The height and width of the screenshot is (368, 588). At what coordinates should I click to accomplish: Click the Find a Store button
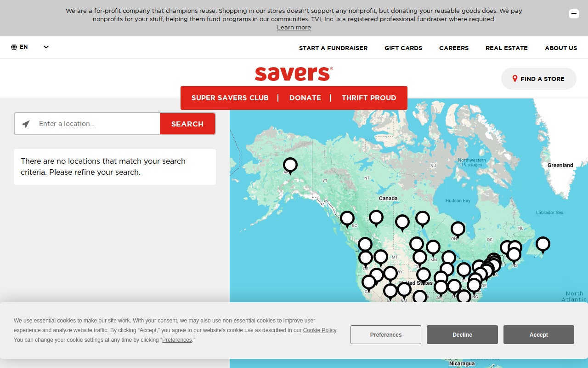pos(539,79)
